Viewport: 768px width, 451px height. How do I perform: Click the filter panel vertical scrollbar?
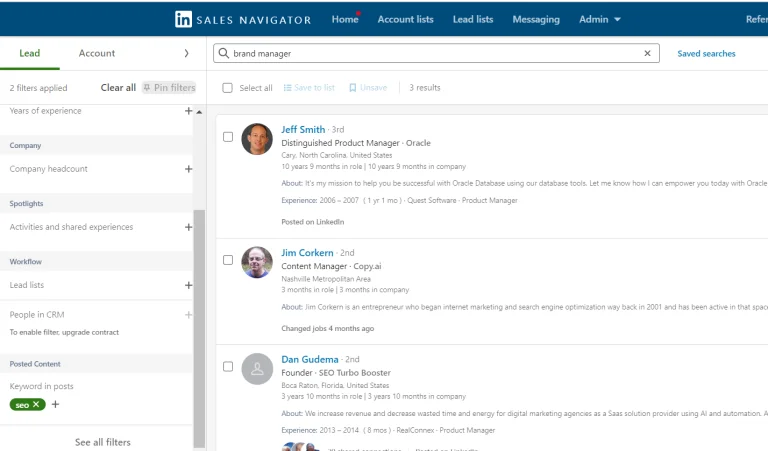(199, 320)
